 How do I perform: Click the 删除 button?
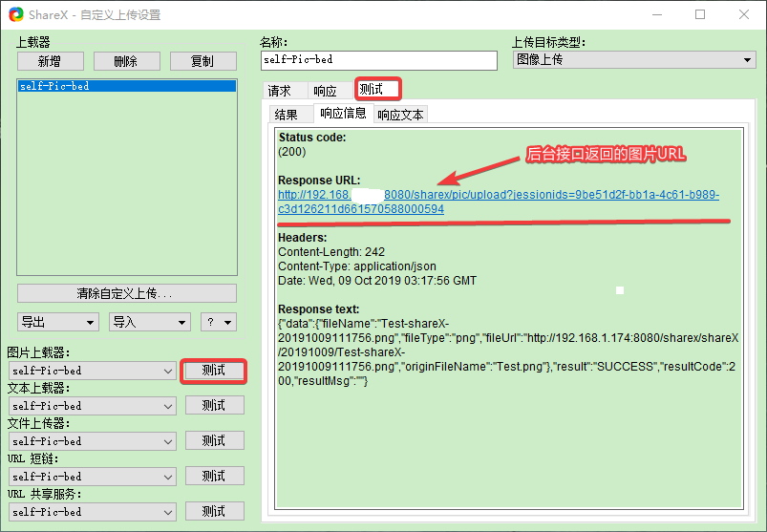(x=127, y=62)
